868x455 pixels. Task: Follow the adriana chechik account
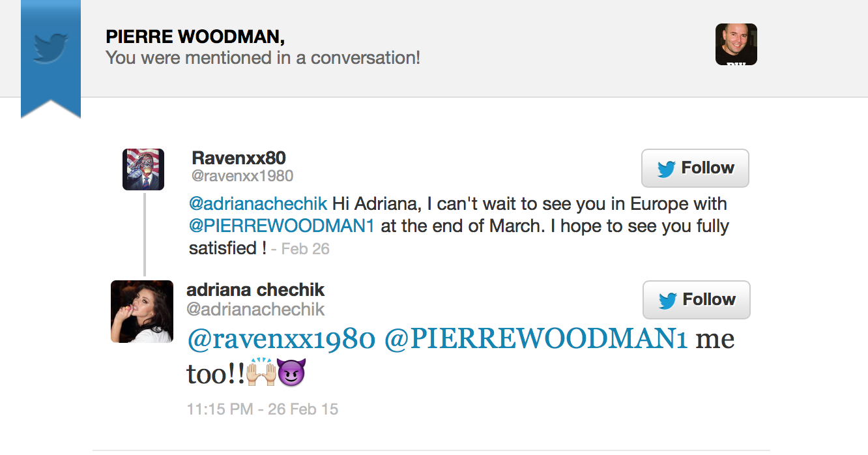click(x=697, y=300)
